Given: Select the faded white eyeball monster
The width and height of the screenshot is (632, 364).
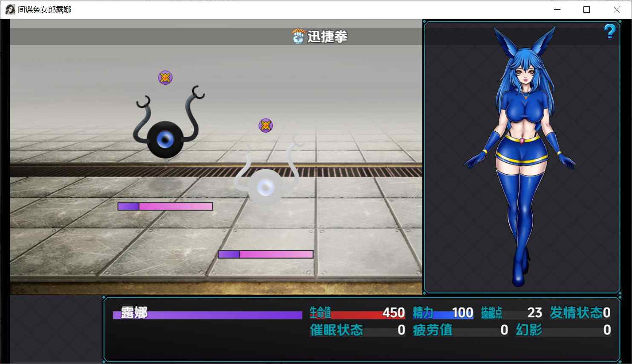Looking at the screenshot, I should tap(265, 181).
